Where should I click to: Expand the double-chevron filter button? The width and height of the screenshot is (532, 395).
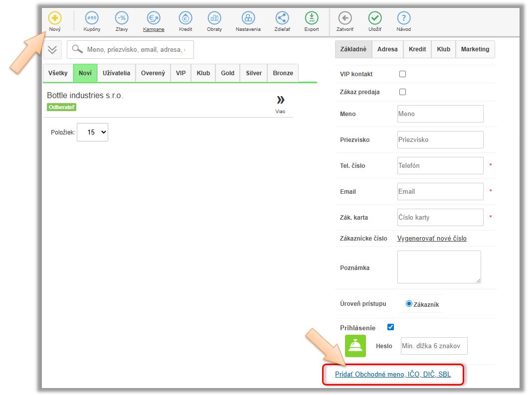click(52, 50)
